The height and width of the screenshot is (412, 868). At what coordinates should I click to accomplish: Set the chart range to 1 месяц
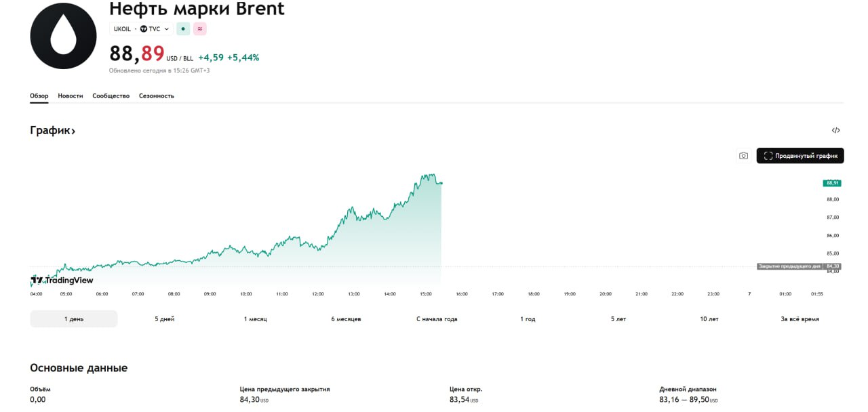coord(256,318)
